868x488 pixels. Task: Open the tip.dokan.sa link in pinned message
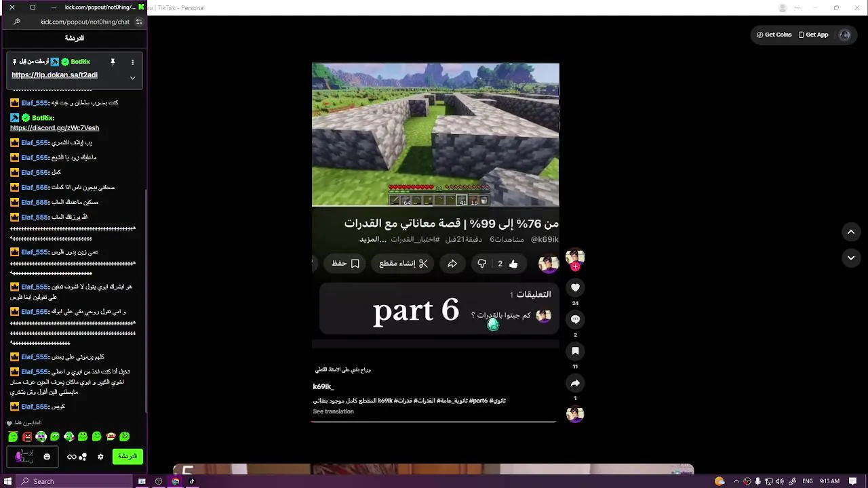54,75
